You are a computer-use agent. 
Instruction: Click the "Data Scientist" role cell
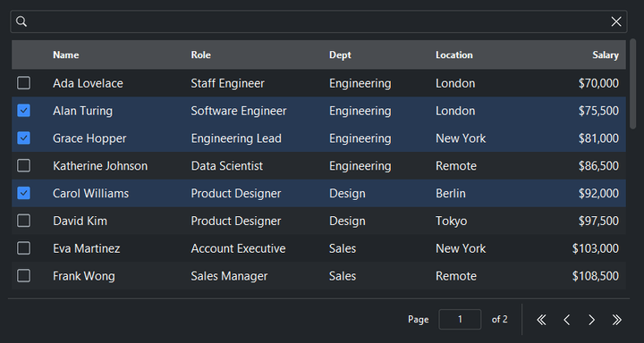point(226,166)
